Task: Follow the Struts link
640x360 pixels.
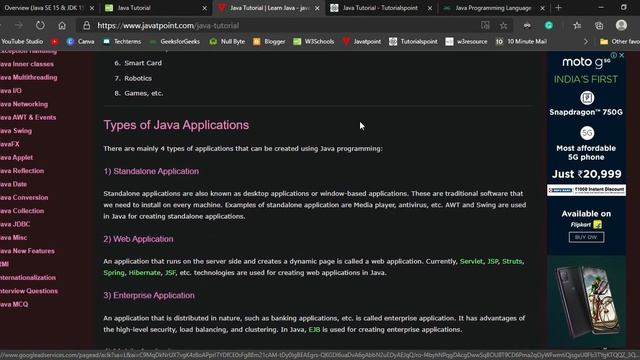Action: (x=512, y=261)
